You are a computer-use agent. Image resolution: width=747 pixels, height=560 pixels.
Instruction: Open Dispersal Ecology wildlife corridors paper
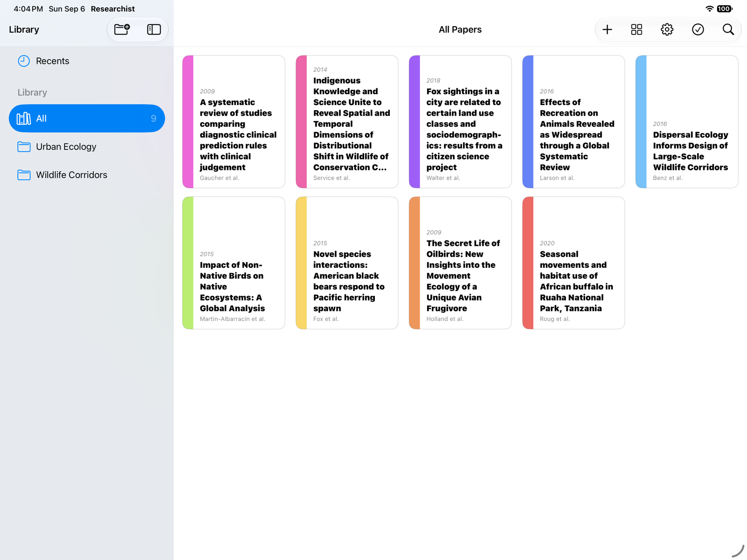(687, 122)
